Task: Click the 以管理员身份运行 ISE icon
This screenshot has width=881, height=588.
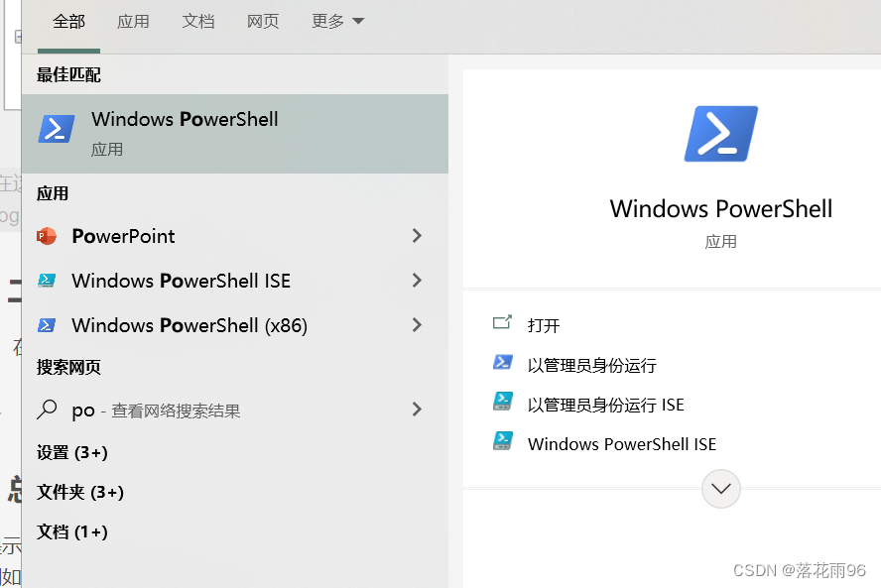Action: tap(502, 402)
